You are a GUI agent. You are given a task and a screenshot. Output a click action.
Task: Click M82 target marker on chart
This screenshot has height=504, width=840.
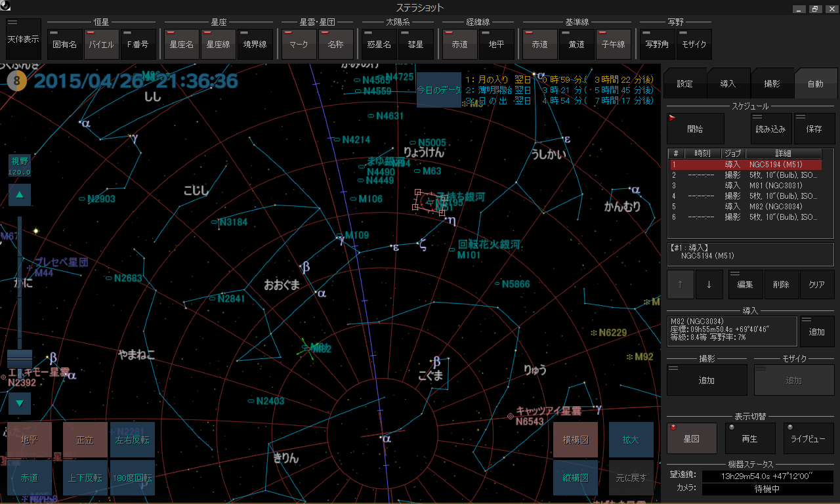306,348
